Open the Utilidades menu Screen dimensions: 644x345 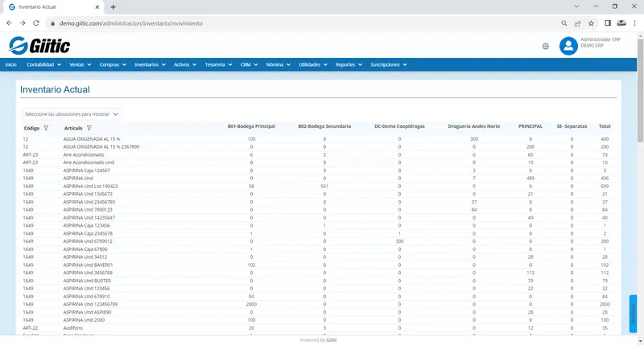pyautogui.click(x=313, y=65)
